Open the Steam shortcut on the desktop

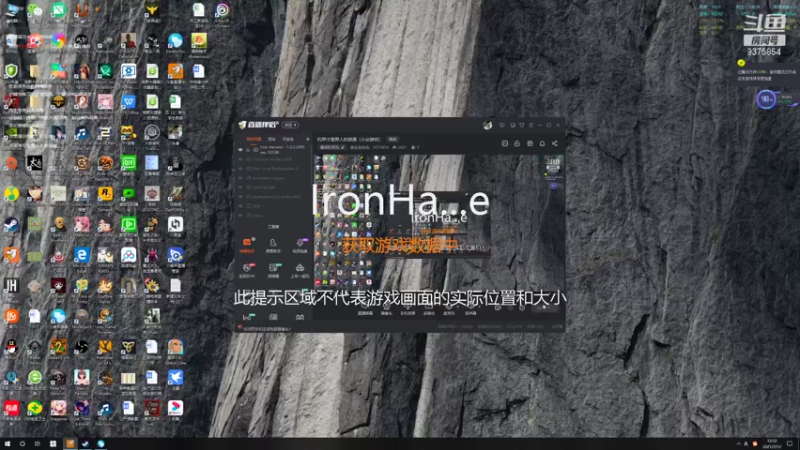click(11, 224)
